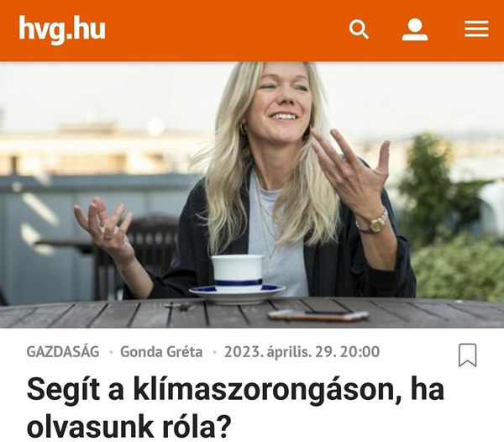504x442 pixels.
Task: Open author Gonda Gréta's page
Action: pos(161,352)
